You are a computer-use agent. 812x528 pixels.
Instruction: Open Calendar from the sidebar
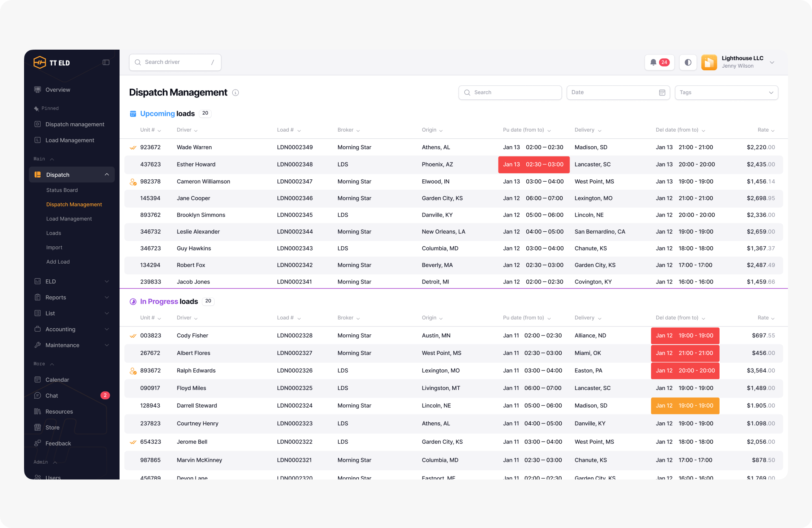point(57,380)
